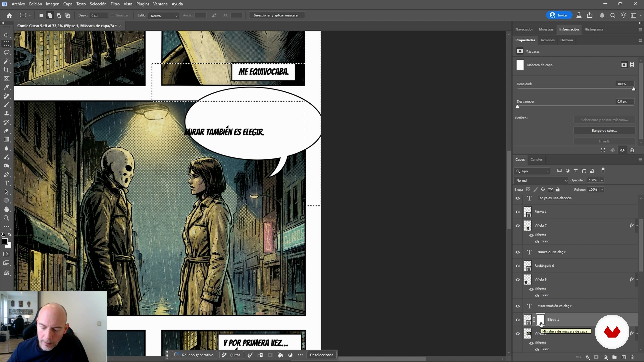Hide the Viñeta 6 layer
Viewport: 644px width, 362px height.
click(518, 280)
